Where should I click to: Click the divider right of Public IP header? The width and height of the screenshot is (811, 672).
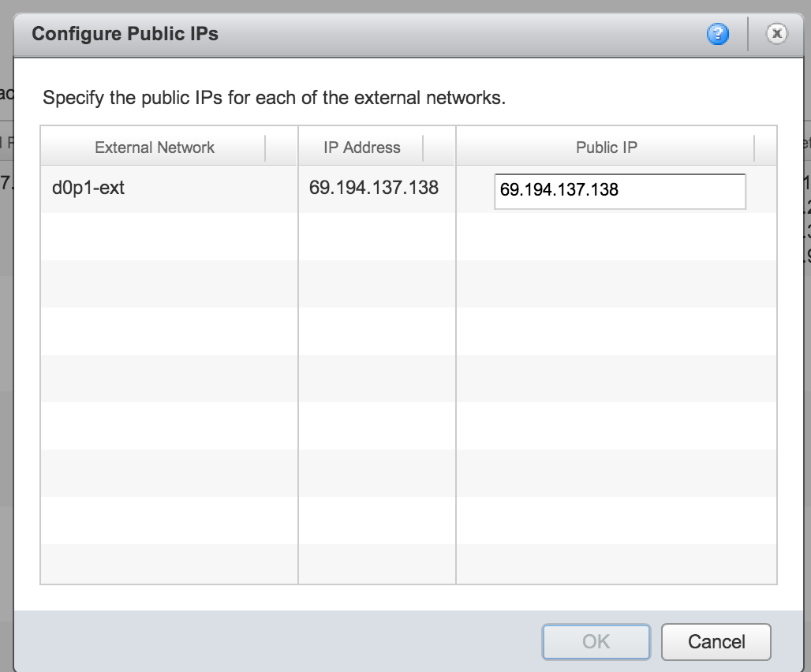[x=755, y=147]
